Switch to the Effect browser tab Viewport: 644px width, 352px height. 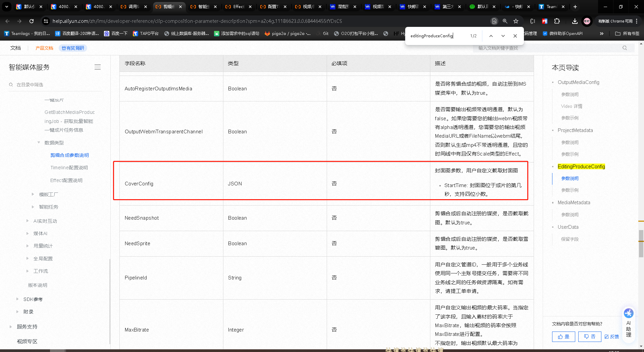(x=239, y=6)
